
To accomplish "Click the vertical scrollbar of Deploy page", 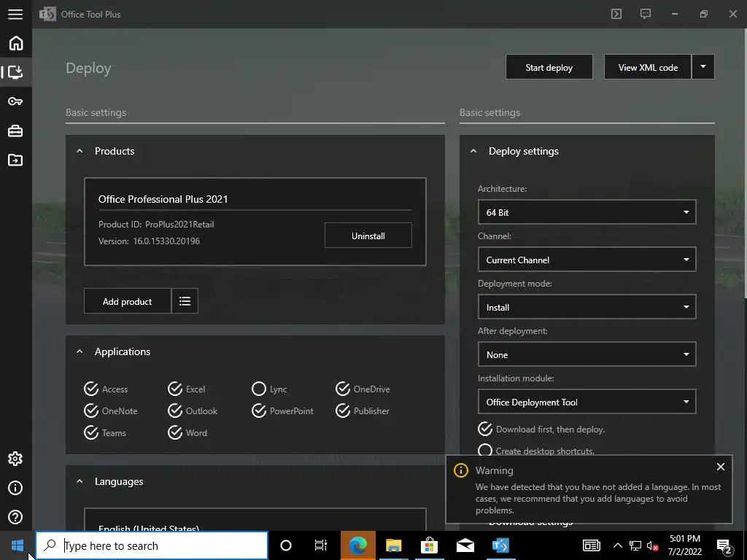I will (745, 164).
